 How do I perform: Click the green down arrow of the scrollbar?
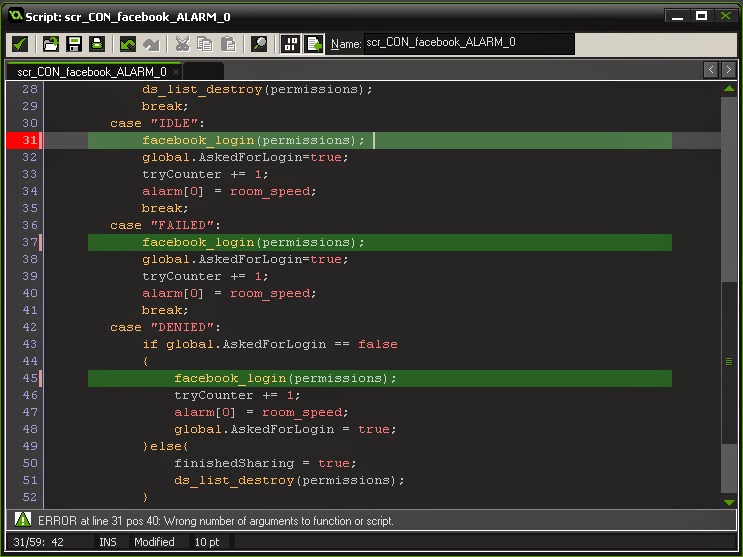point(729,502)
